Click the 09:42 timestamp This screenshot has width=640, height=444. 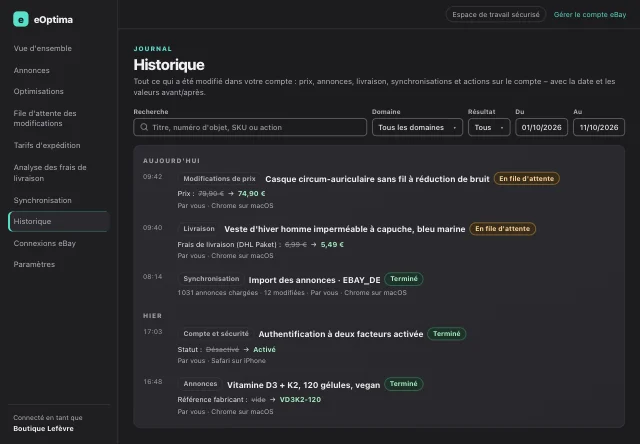tap(152, 177)
